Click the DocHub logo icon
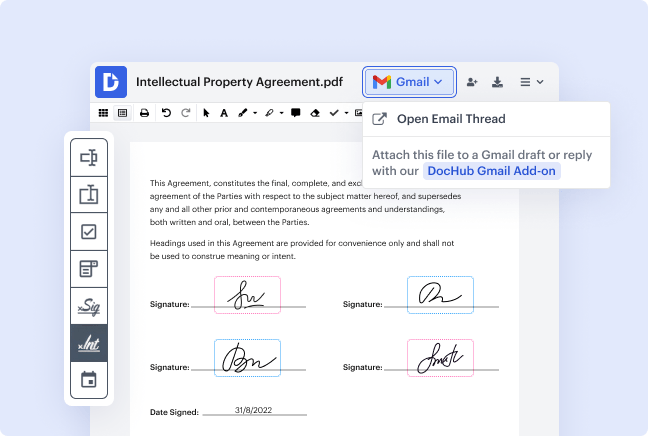 [x=110, y=82]
